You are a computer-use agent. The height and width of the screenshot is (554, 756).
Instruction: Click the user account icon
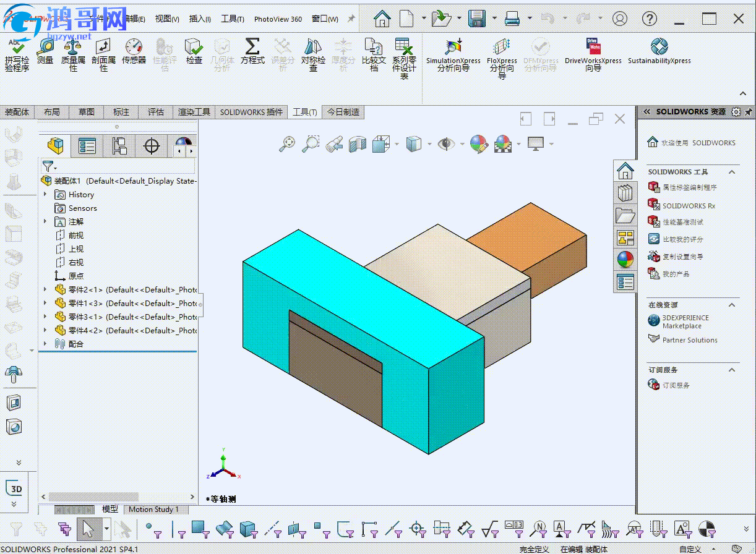pos(620,19)
